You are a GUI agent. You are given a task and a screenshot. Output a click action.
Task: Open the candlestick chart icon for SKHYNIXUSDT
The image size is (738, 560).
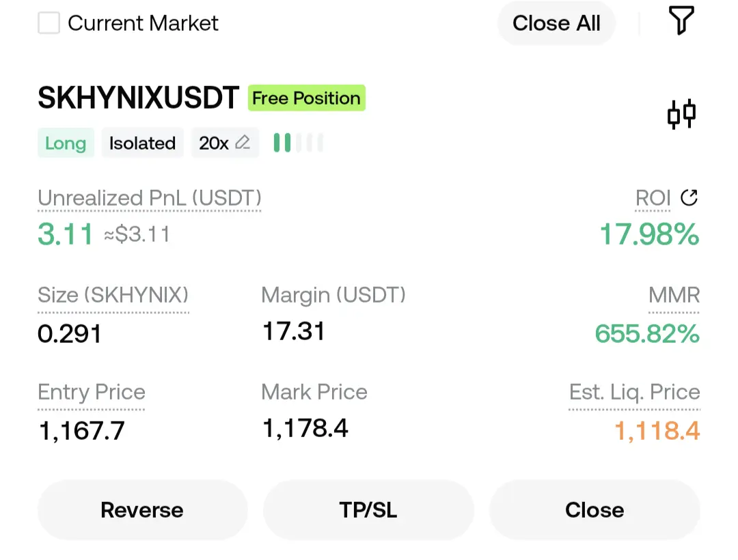[x=681, y=114]
